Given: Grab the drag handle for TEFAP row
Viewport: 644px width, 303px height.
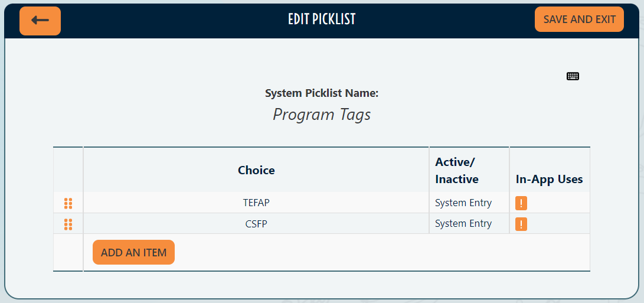Looking at the screenshot, I should pyautogui.click(x=68, y=203).
